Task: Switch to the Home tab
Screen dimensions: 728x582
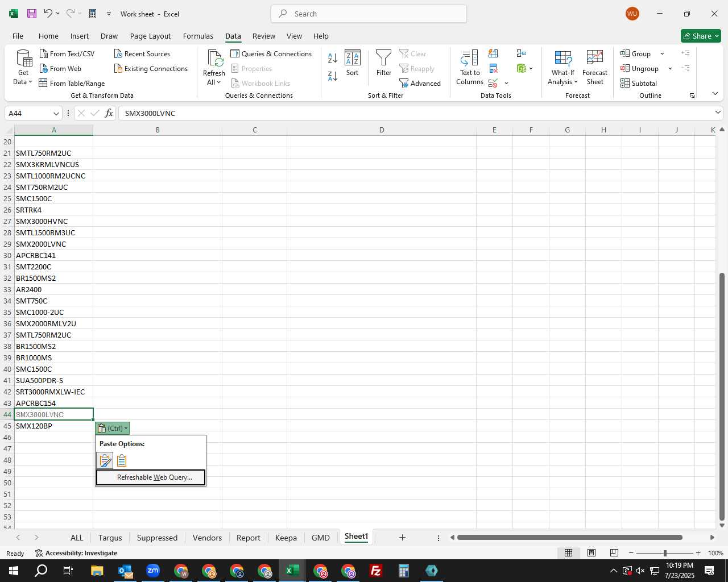Action: pyautogui.click(x=48, y=36)
